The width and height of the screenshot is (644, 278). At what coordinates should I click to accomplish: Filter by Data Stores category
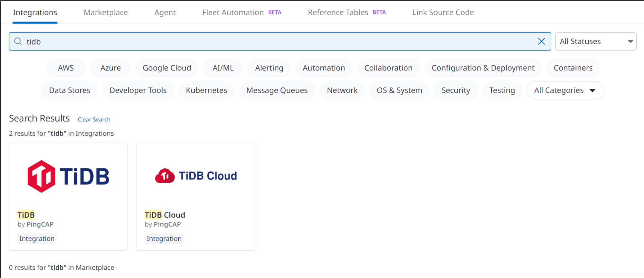70,90
